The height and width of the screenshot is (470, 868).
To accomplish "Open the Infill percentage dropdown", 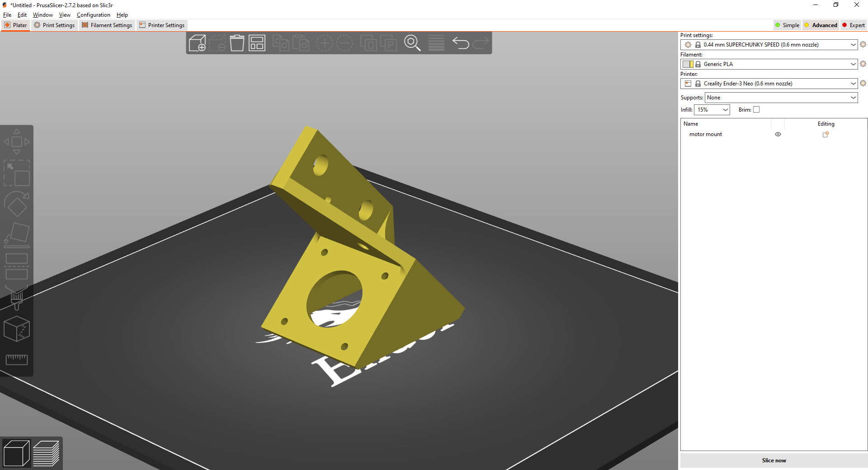I will pos(712,110).
